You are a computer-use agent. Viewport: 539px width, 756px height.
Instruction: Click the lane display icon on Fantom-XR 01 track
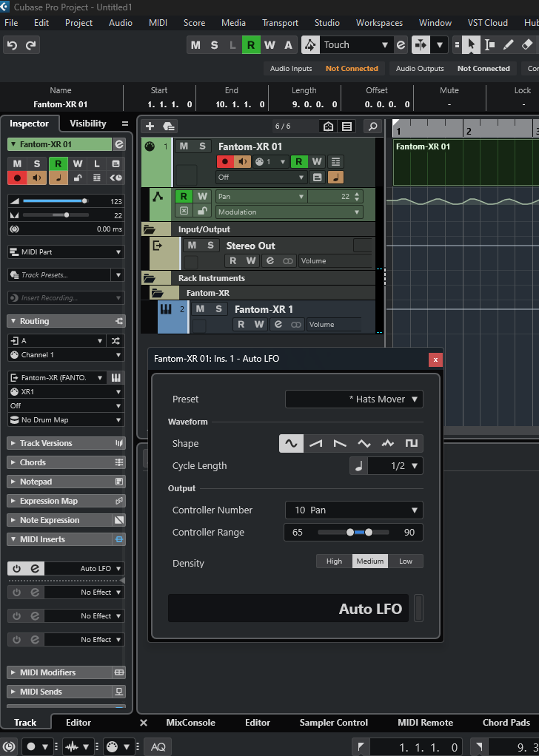pos(336,161)
